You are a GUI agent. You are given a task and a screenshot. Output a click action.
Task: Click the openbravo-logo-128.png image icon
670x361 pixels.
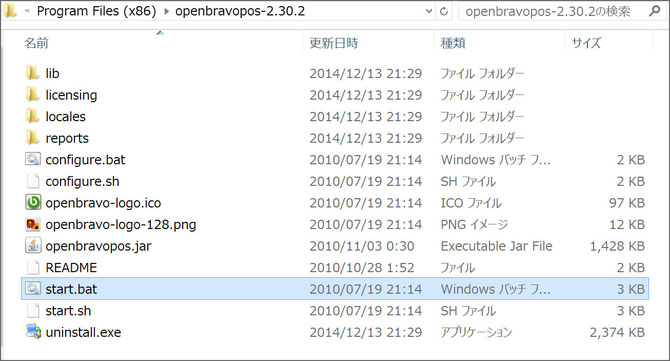pos(33,224)
